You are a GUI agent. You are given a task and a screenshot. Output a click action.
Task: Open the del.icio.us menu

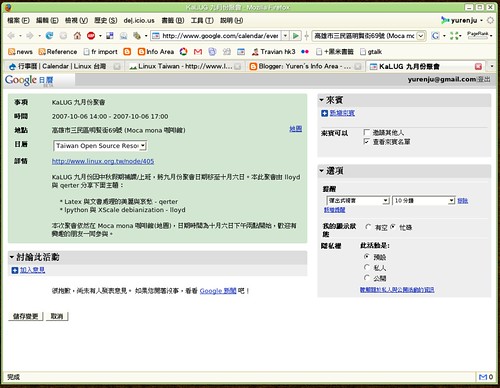click(139, 20)
